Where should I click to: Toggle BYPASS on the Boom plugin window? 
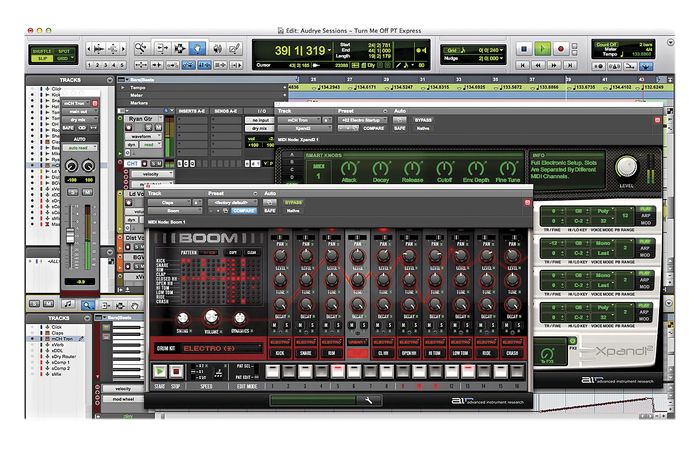pyautogui.click(x=293, y=202)
